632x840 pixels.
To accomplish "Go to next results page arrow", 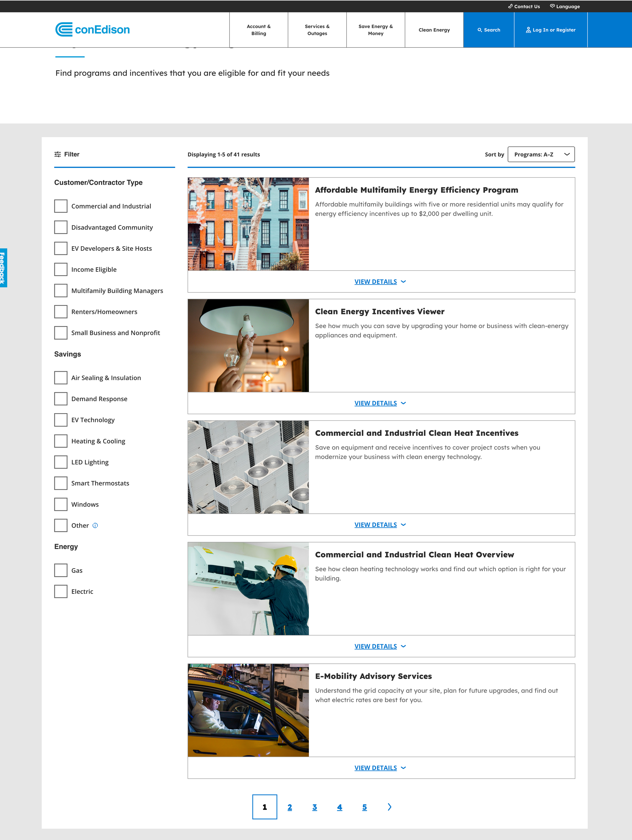I will (x=389, y=807).
